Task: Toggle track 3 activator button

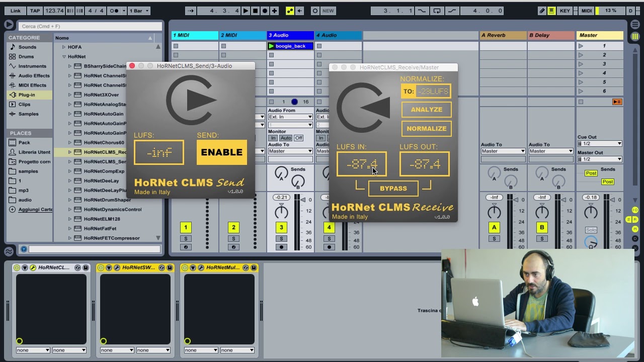Action: (281, 227)
